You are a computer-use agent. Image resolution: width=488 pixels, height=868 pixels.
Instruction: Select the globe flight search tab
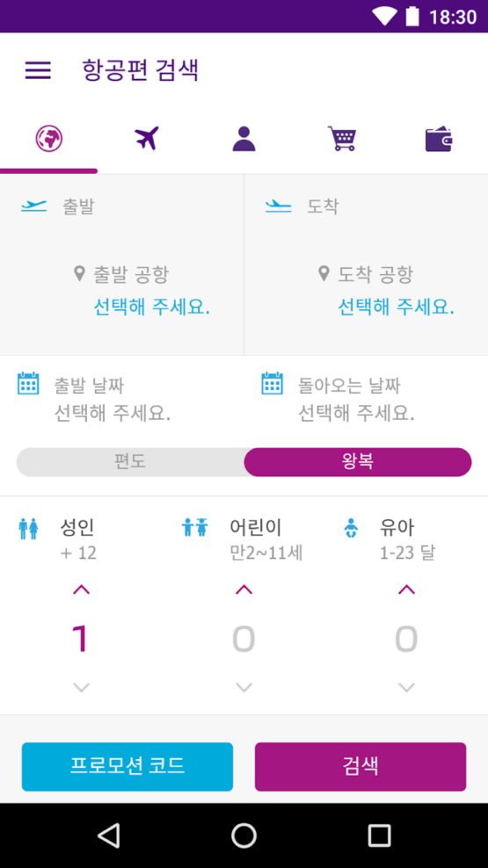[48, 139]
